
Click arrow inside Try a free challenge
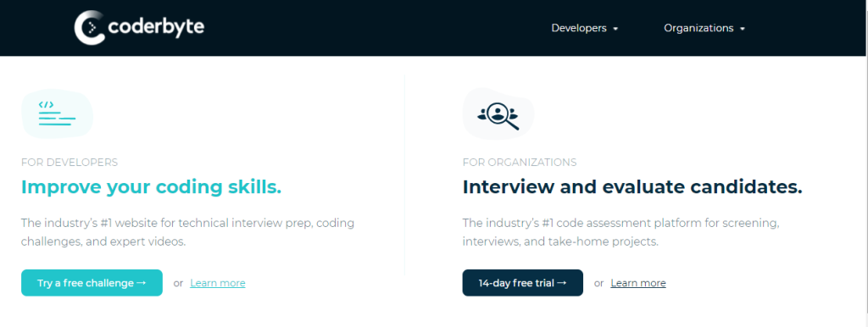click(142, 283)
